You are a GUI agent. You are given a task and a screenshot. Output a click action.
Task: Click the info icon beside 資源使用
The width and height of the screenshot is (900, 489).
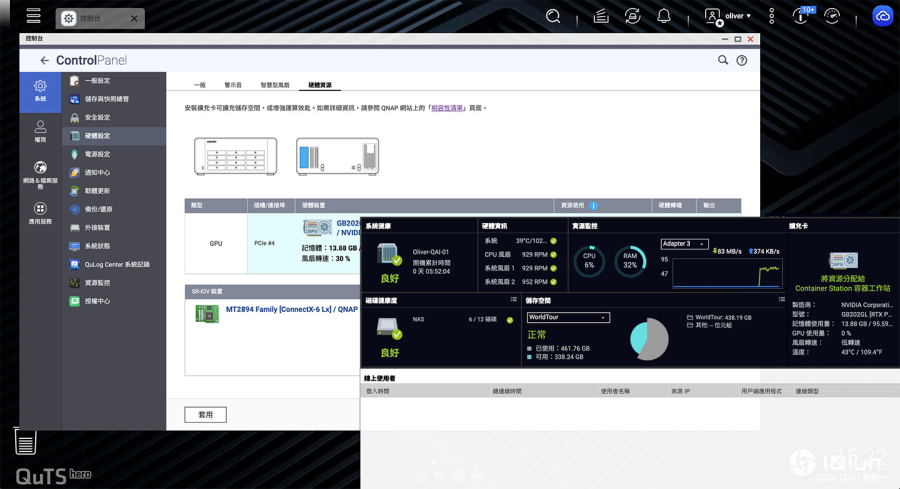pos(594,205)
